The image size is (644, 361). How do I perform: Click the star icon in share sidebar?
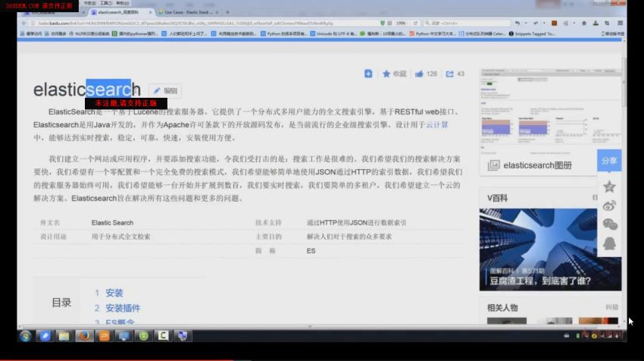pos(609,187)
